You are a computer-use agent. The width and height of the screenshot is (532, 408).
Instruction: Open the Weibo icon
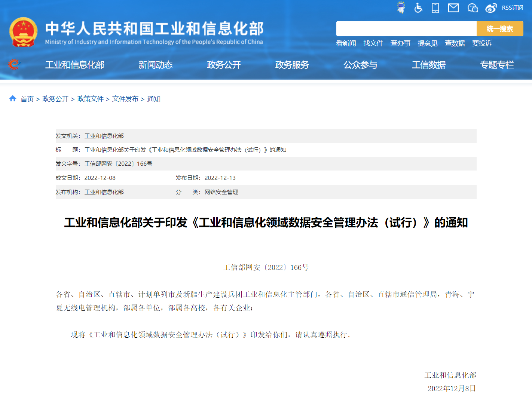click(491, 7)
